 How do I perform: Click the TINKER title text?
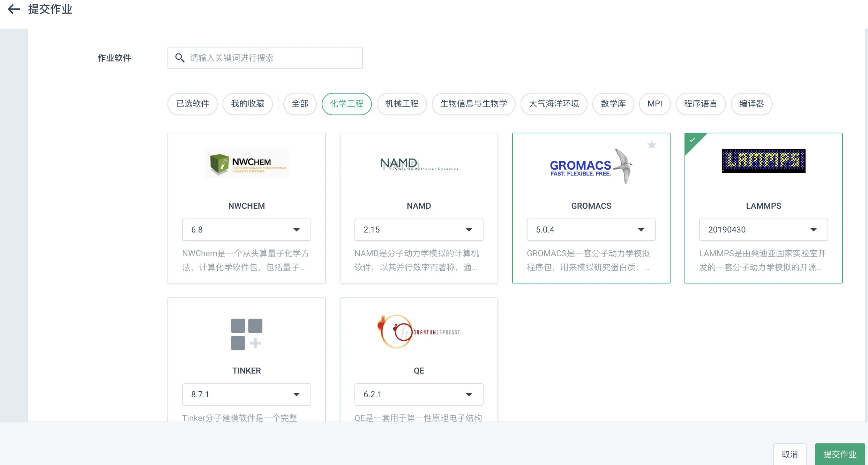coord(247,371)
